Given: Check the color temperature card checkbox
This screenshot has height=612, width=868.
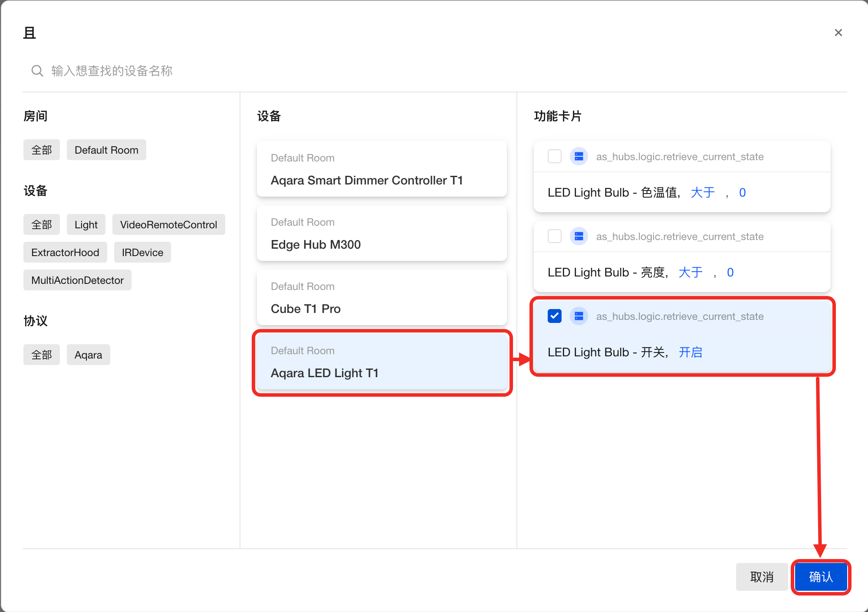Looking at the screenshot, I should click(x=554, y=157).
